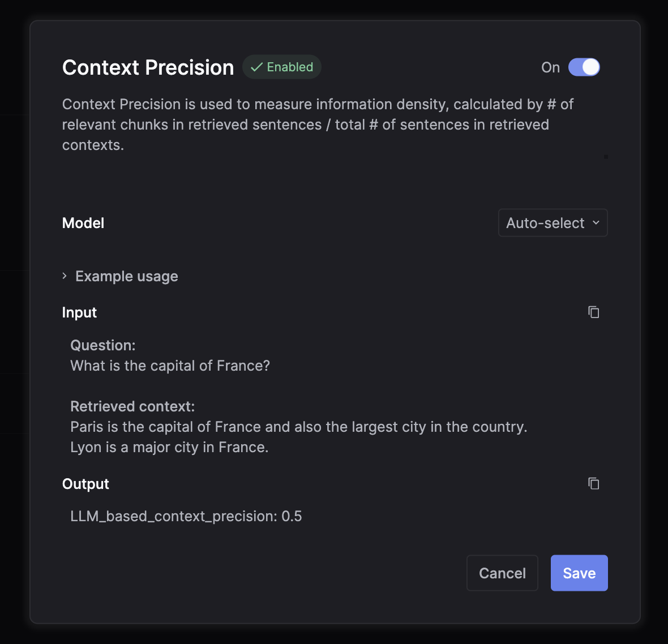Click the "Example usage" label text
This screenshot has width=668, height=644.
coord(127,276)
